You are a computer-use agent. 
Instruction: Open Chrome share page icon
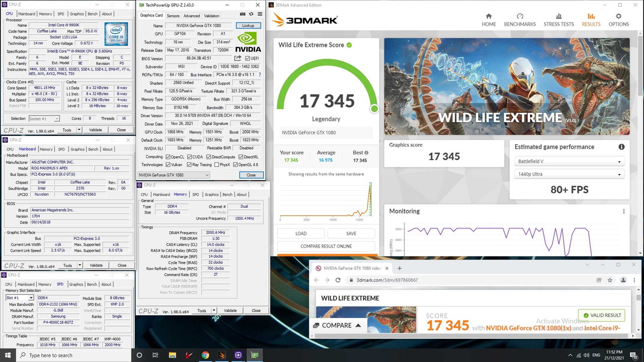pyautogui.click(x=599, y=280)
